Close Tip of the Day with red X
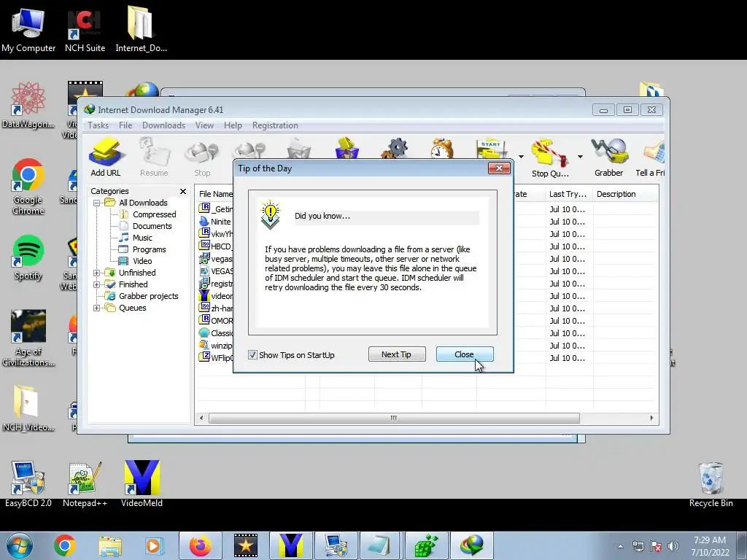Image resolution: width=747 pixels, height=560 pixels. click(499, 168)
